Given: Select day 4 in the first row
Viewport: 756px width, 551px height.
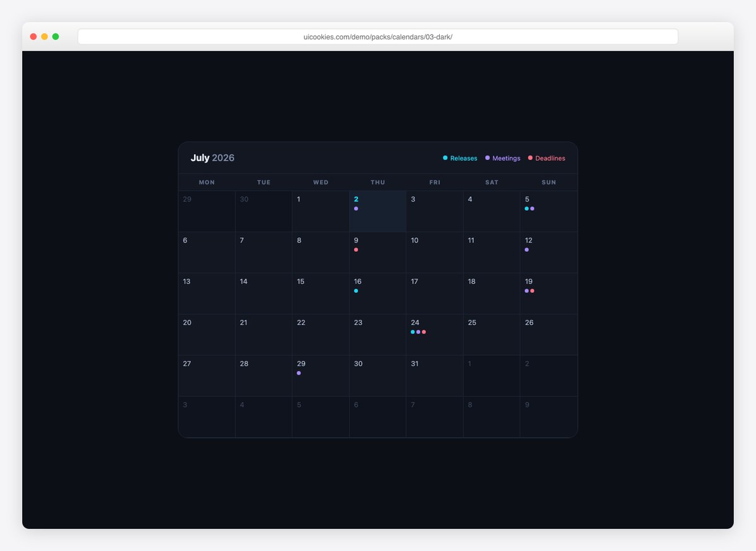Looking at the screenshot, I should pyautogui.click(x=492, y=212).
